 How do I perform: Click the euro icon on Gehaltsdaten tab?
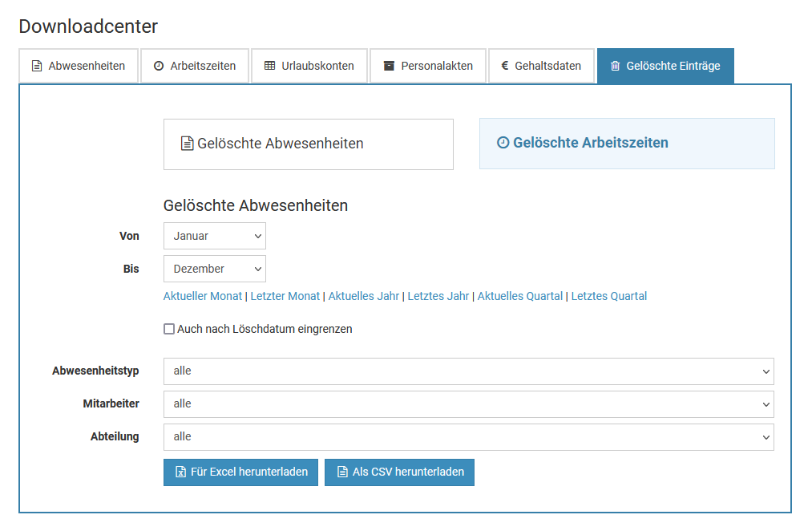(505, 66)
